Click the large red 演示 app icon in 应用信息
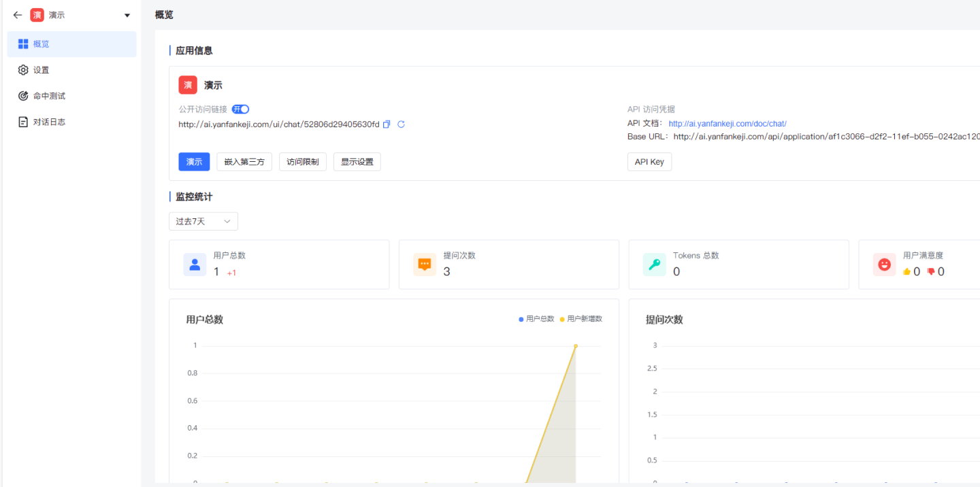Image resolution: width=980 pixels, height=487 pixels. (x=188, y=85)
